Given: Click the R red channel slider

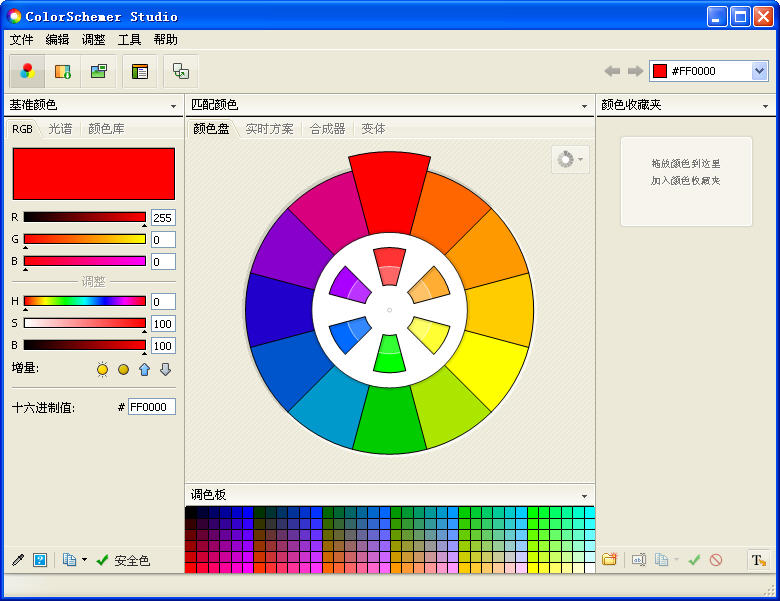Looking at the screenshot, I should [85, 217].
